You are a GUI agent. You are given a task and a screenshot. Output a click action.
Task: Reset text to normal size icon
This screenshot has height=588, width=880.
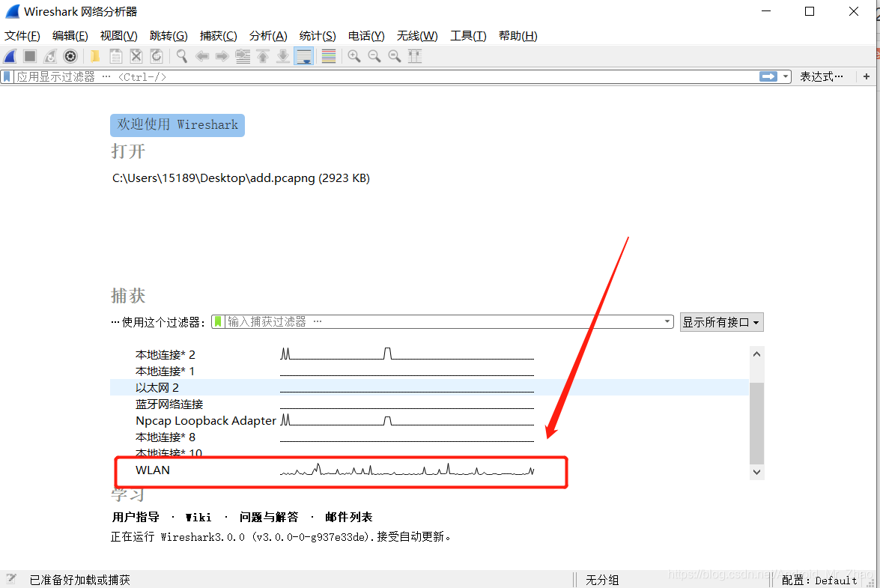point(395,56)
